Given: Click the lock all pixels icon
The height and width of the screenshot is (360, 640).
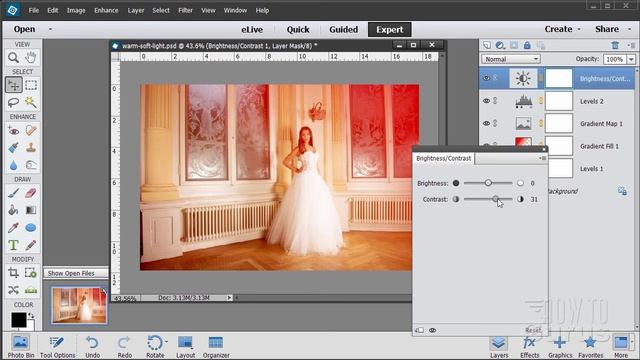Looking at the screenshot, I should pyautogui.click(x=527, y=45).
